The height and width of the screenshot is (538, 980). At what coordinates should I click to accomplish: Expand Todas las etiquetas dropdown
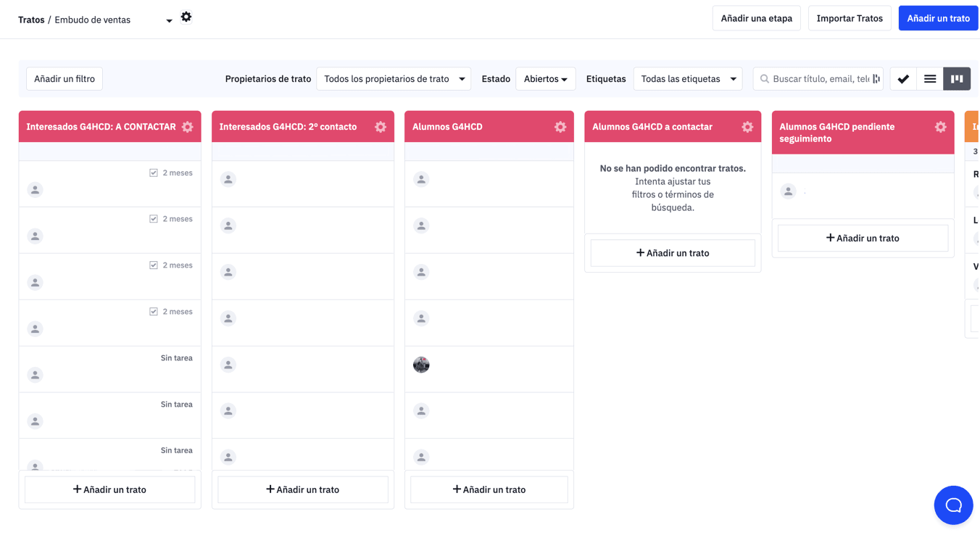(x=688, y=79)
